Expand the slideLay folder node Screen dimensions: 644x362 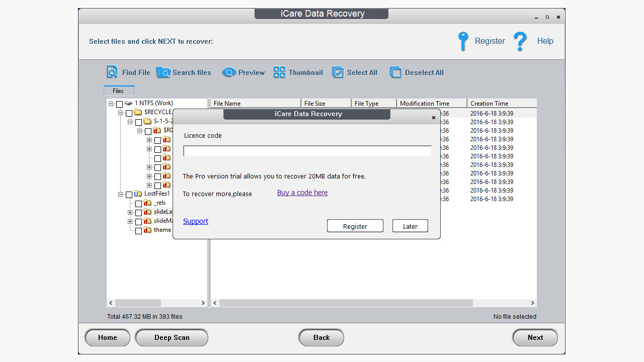coord(130,212)
